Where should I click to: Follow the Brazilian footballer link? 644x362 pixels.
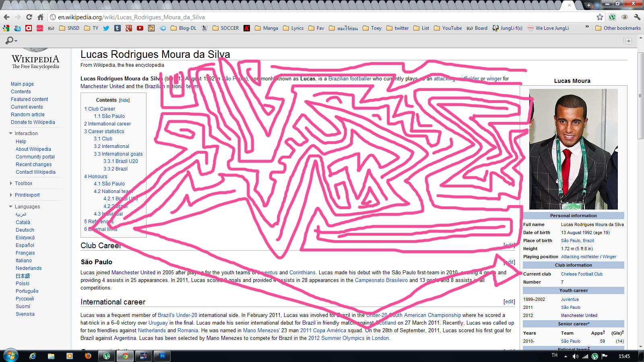tap(350, 79)
